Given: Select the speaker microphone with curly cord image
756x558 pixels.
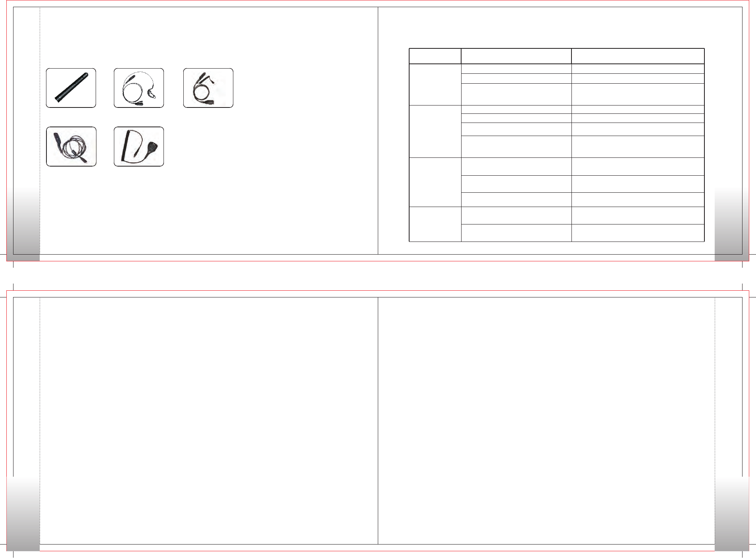Looking at the screenshot, I should tap(139, 146).
